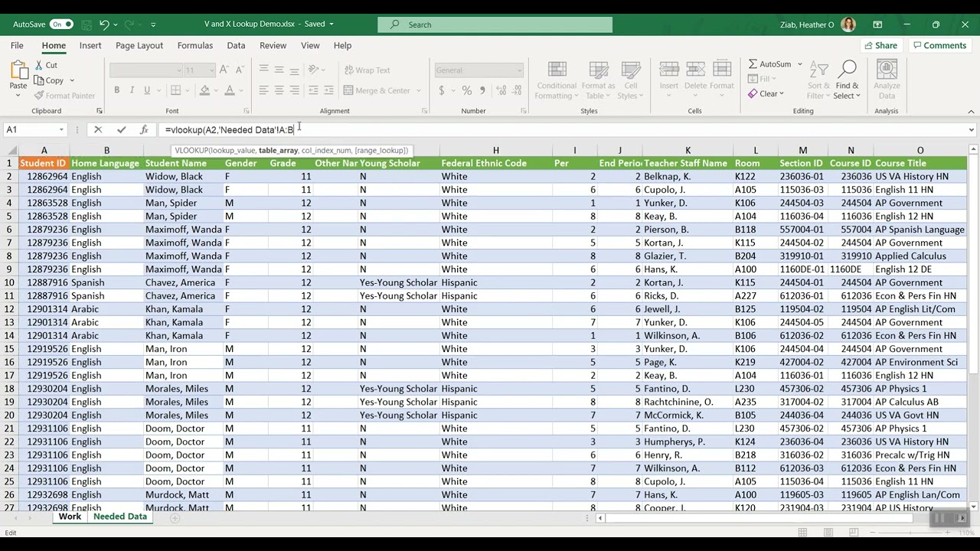Switch to the Page Layout tab
The width and height of the screenshot is (980, 551).
[x=139, y=46]
